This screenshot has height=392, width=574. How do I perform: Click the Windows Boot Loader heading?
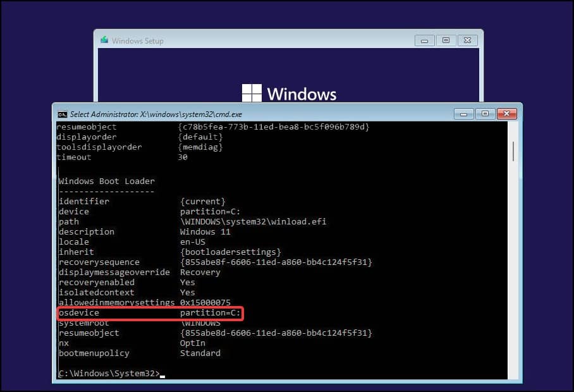tap(107, 181)
